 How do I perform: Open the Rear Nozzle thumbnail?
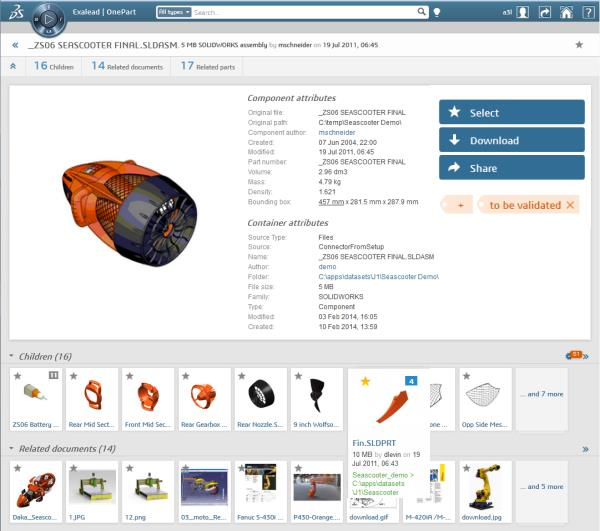(261, 395)
